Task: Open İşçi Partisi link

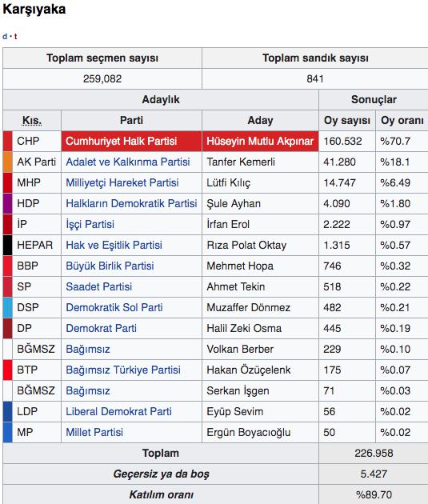Action: point(90,224)
